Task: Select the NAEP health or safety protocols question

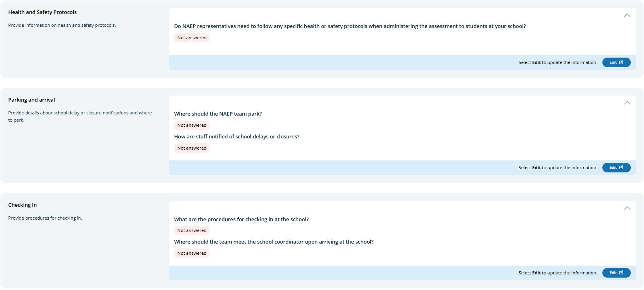Action: (350, 26)
